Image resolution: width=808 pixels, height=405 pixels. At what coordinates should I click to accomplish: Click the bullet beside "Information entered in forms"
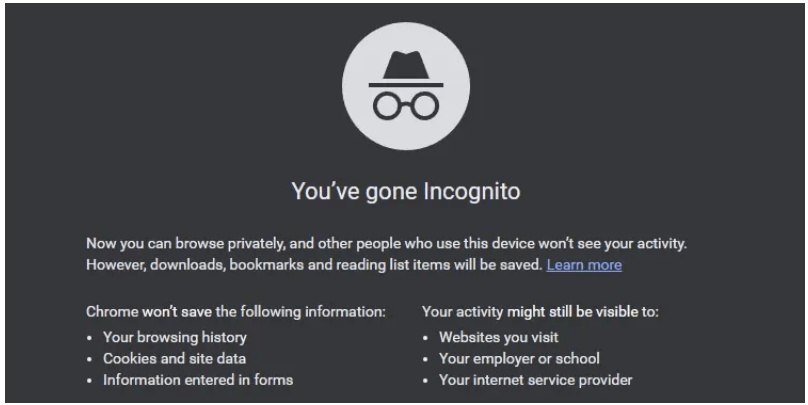pyautogui.click(x=90, y=381)
